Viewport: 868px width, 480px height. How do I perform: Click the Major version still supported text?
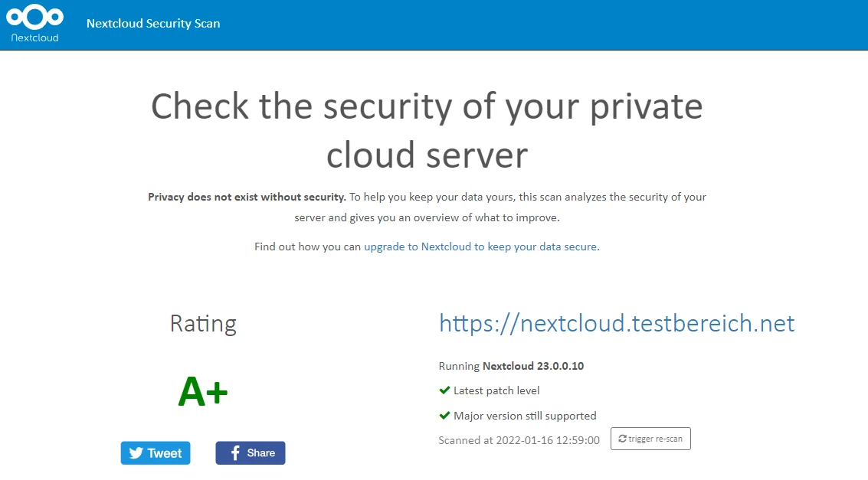point(525,416)
